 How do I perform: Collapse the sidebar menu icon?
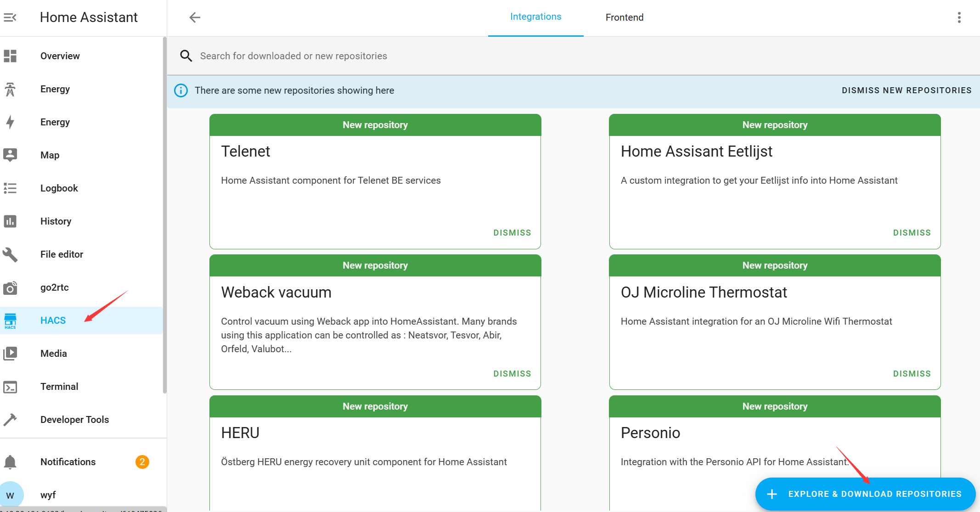point(10,17)
